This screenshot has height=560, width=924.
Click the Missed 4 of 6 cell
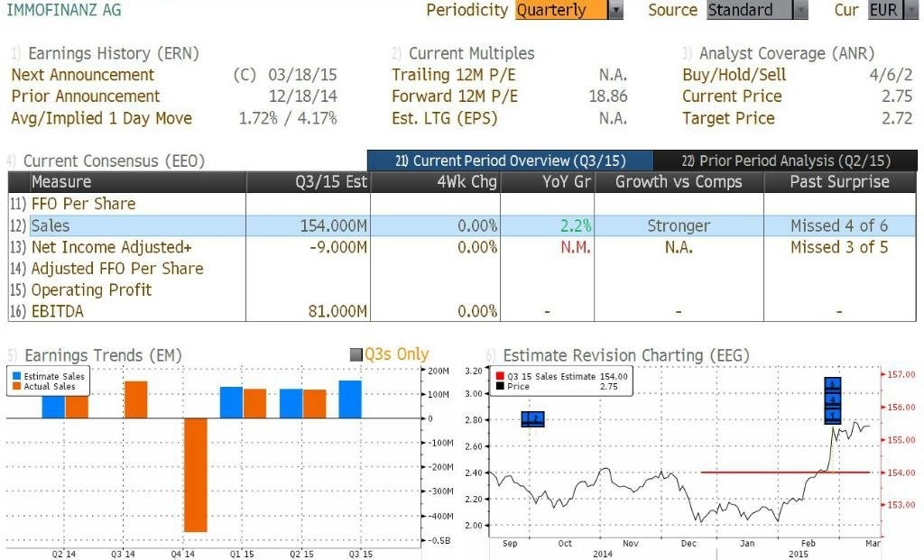tap(839, 225)
